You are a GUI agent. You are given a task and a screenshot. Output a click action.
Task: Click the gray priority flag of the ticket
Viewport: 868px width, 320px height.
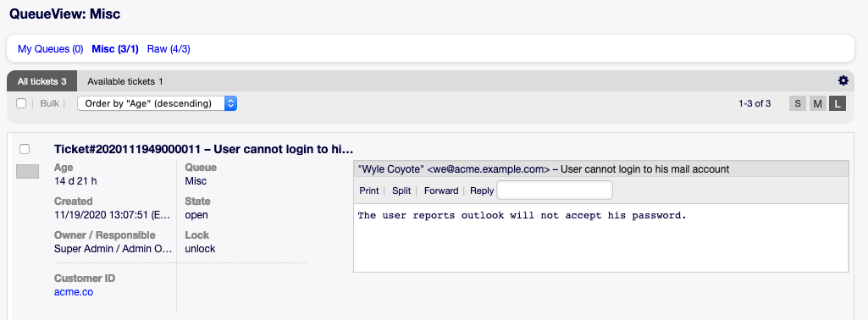28,172
